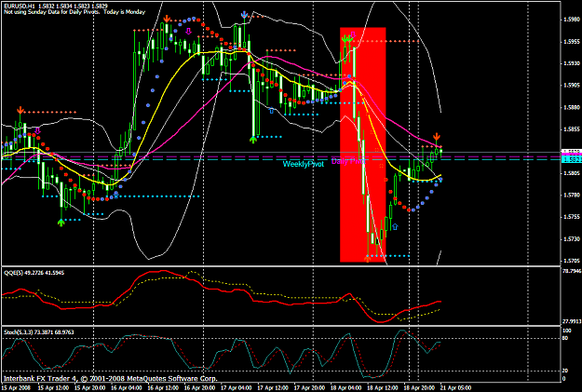582x392 pixels.
Task: Click the 1.5755 price scale label
Action: [x=572, y=217]
